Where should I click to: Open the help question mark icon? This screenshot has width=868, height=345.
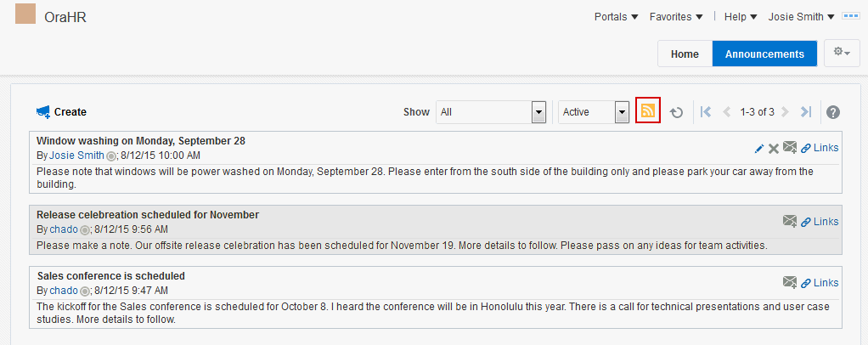coord(833,112)
